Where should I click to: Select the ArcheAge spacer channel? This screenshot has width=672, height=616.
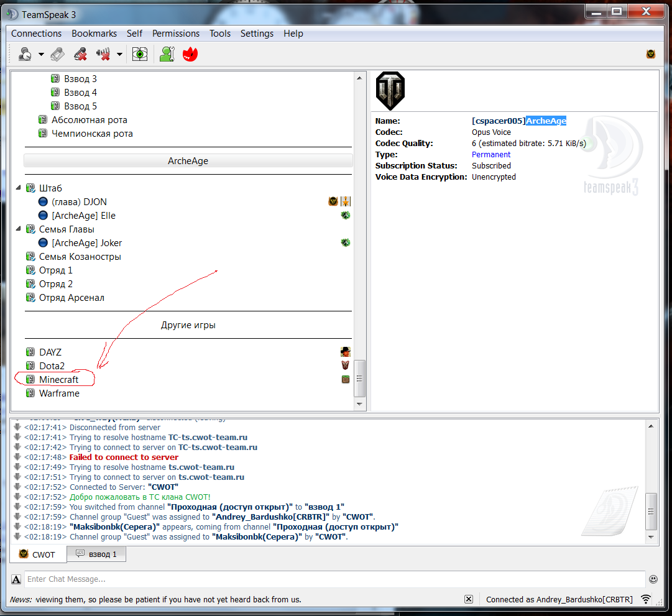[188, 161]
